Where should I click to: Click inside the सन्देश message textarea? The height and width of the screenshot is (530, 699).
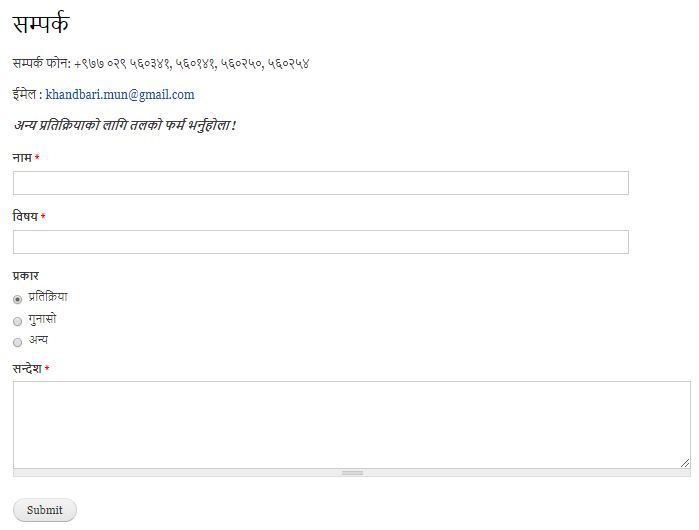(350, 424)
